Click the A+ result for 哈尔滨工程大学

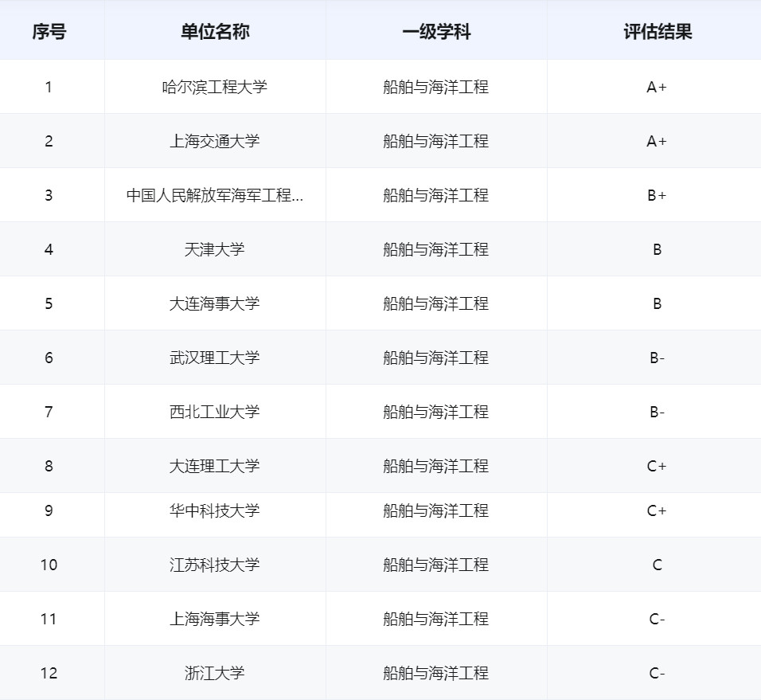click(x=657, y=87)
